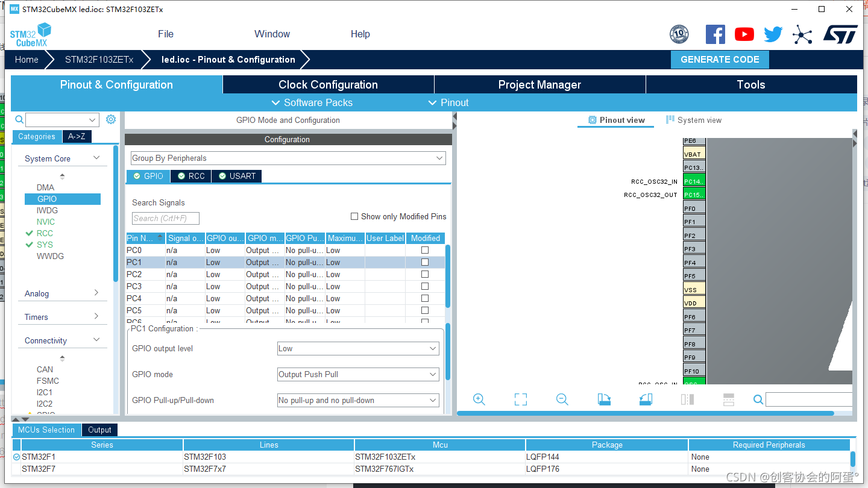868x488 pixels.
Task: Open the Pinout dropdown menu
Action: coord(448,102)
